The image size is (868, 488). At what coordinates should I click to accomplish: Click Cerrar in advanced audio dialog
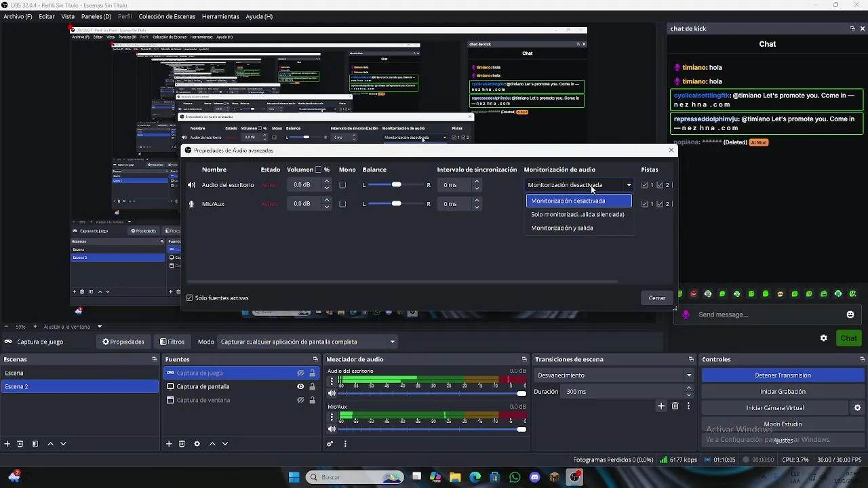pos(657,298)
